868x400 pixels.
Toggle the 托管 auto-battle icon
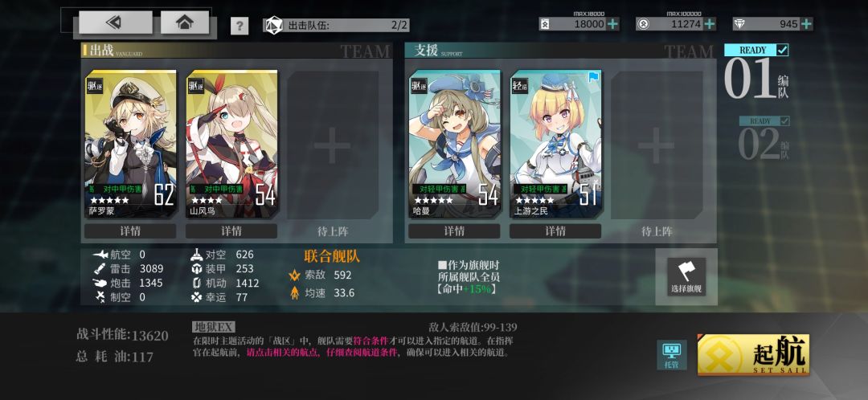(671, 355)
